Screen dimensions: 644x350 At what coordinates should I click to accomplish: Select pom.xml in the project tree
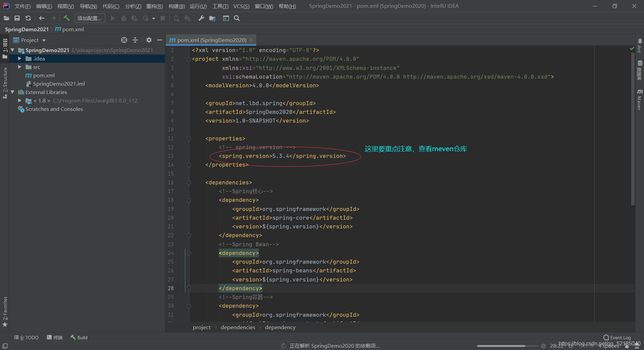pyautogui.click(x=44, y=76)
